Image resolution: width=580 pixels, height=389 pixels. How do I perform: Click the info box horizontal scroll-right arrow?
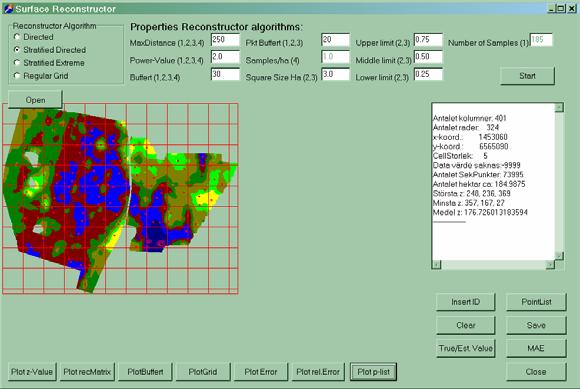(x=550, y=264)
